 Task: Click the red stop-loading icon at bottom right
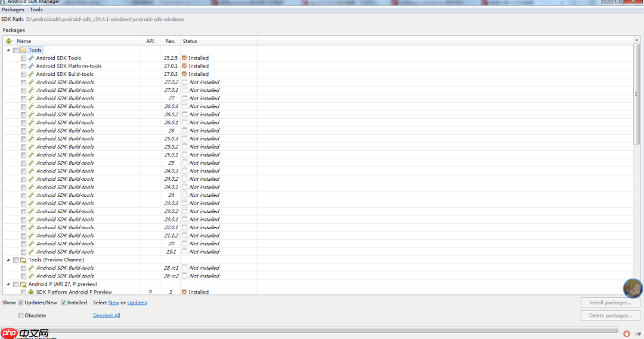coord(626,334)
